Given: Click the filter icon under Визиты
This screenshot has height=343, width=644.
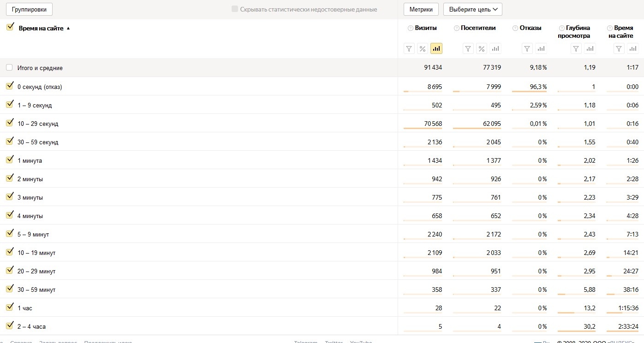Looking at the screenshot, I should point(409,48).
